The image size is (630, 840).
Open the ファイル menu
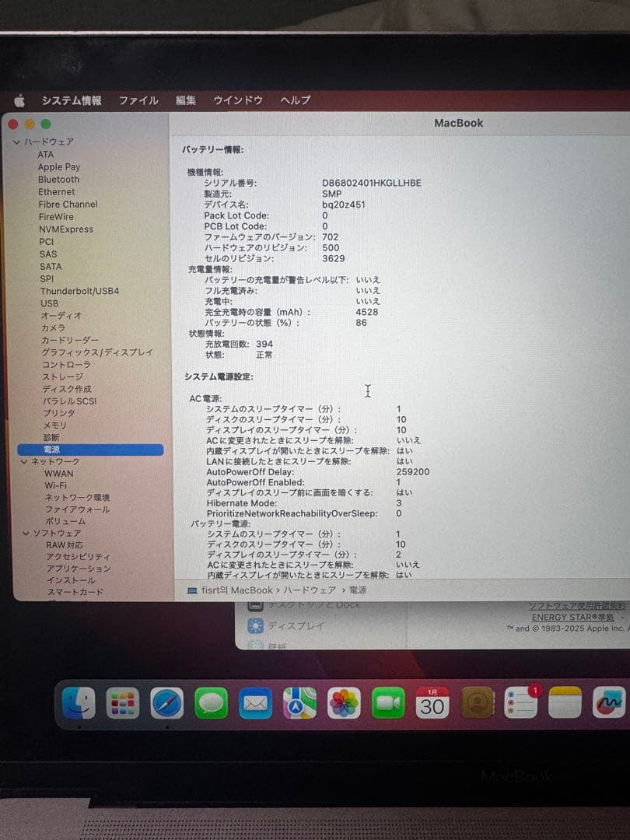(138, 100)
